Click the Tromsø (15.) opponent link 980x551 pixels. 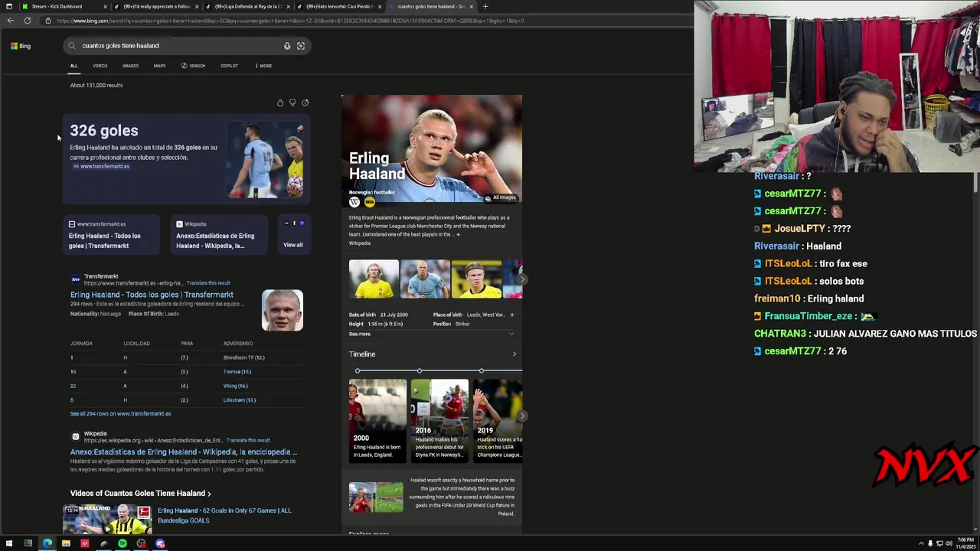coord(237,372)
